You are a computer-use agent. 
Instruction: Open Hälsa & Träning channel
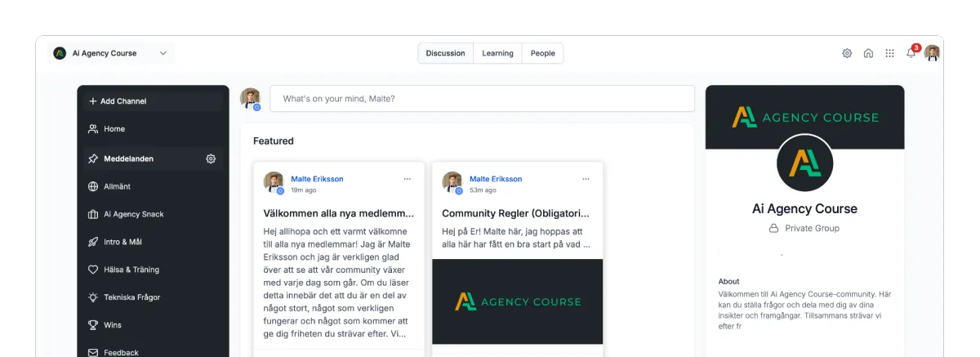[152, 270]
